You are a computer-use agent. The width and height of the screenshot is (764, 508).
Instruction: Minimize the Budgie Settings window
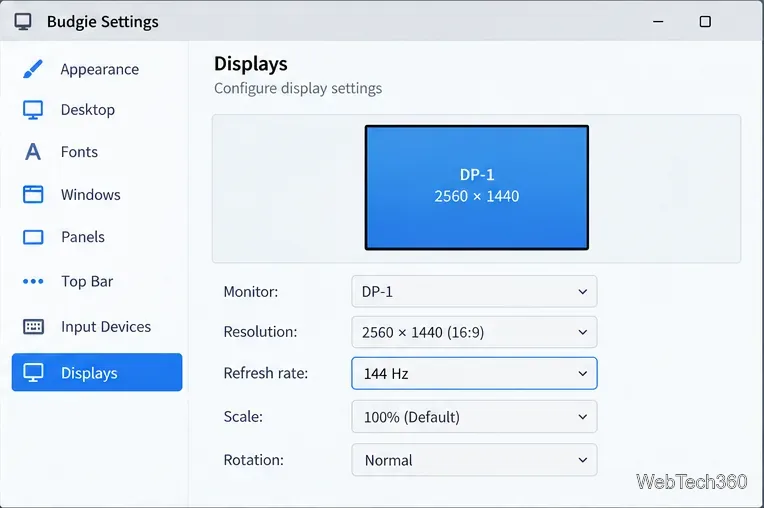point(658,21)
